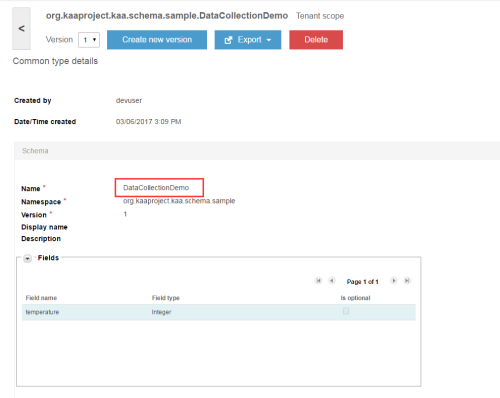The image size is (500, 398).
Task: Click the Is optional column header
Action: pos(355,298)
